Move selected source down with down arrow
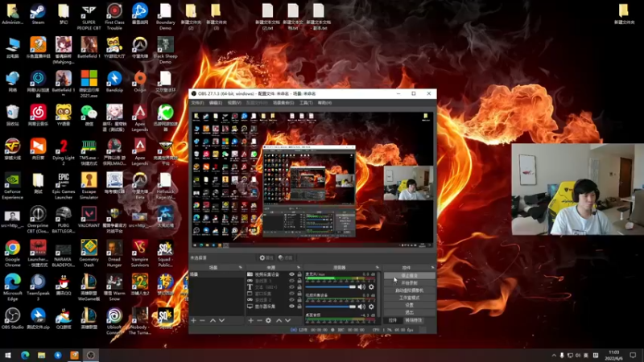The width and height of the screenshot is (644, 362). 289,320
